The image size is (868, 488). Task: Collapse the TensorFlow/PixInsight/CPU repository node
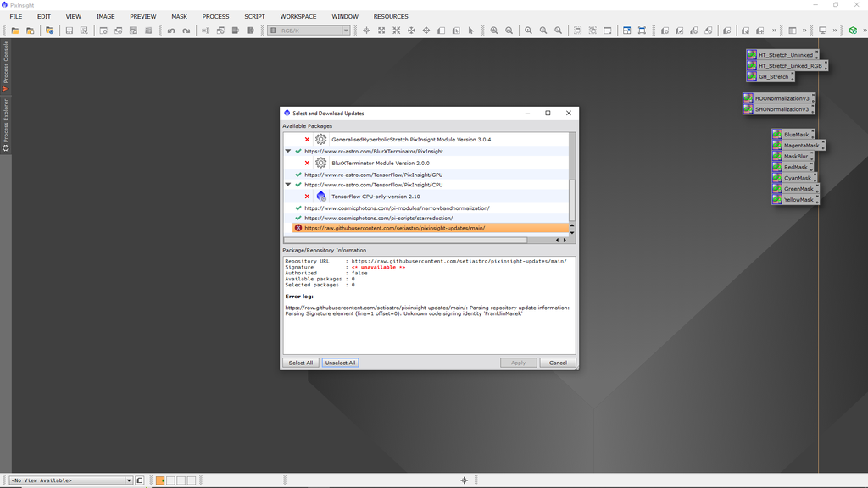(288, 184)
